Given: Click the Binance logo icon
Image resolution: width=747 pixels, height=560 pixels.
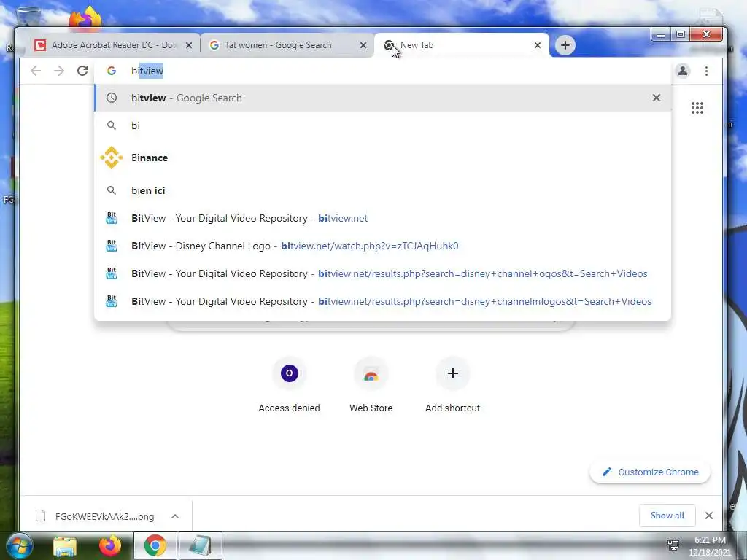Looking at the screenshot, I should (x=112, y=157).
